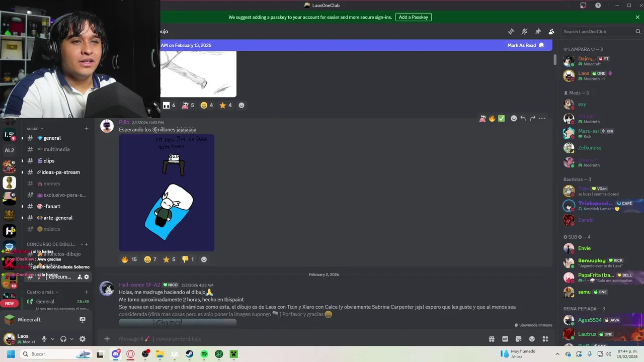The width and height of the screenshot is (644, 362).
Task: Open Spotify from the Windows taskbar
Action: tap(204, 354)
